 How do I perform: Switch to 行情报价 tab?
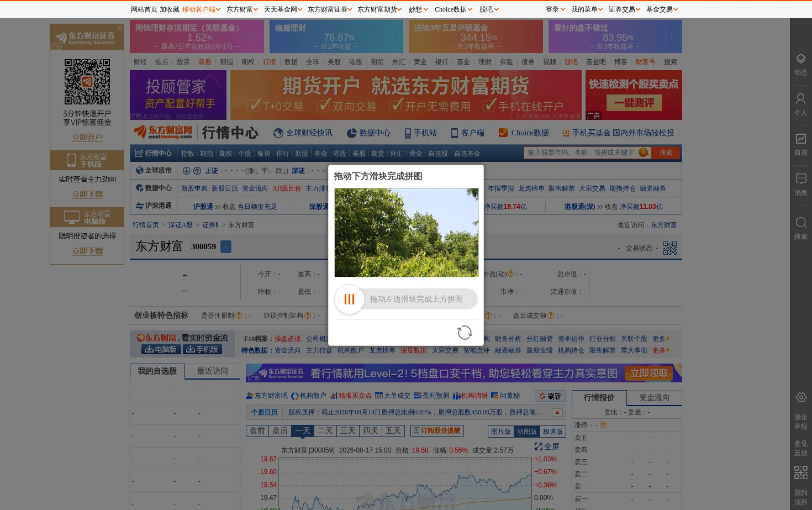599,398
